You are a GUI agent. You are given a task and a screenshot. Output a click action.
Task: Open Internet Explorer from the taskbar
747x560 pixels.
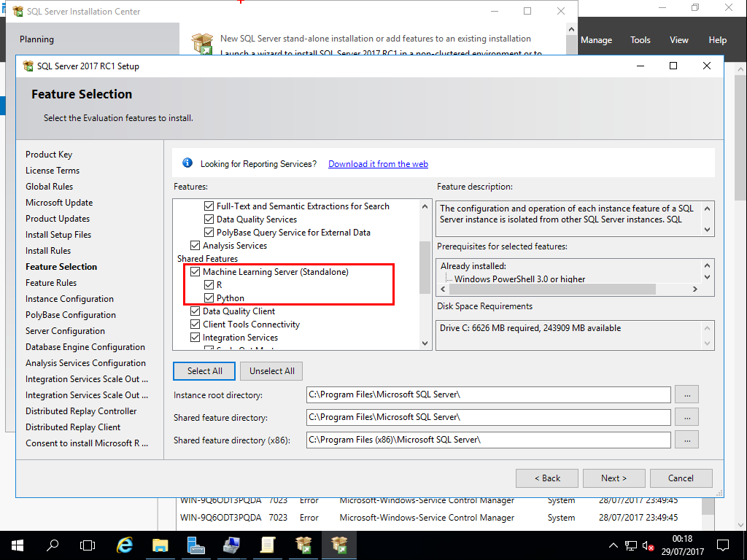pos(125,545)
